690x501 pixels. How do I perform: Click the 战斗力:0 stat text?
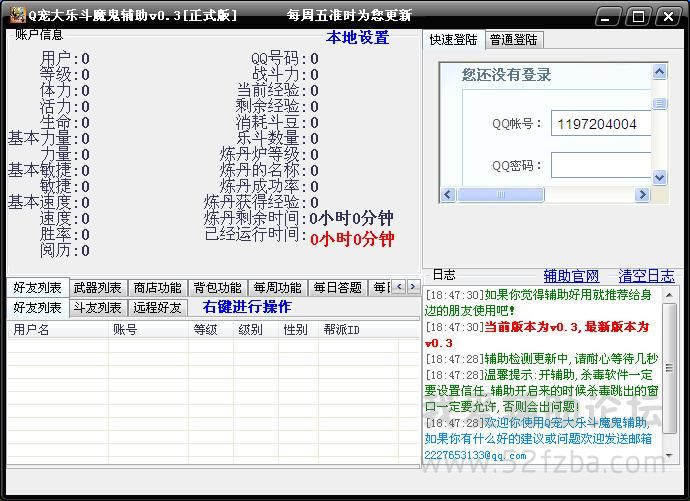[x=285, y=74]
